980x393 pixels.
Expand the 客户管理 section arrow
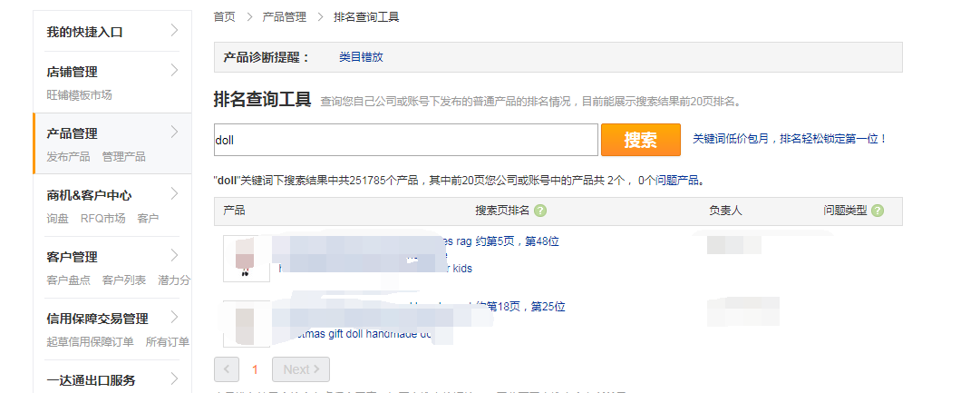[x=174, y=255]
